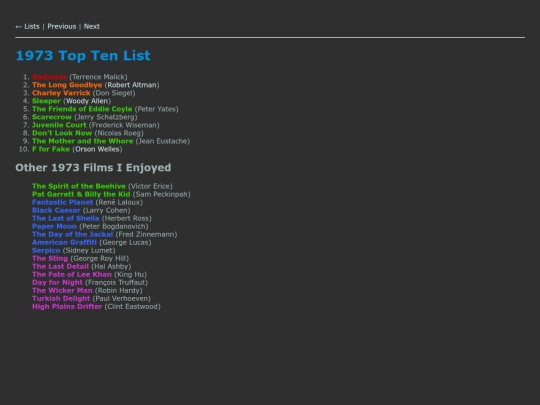540x405 pixels.
Task: Open The Last of Sheila link
Action: 65,218
